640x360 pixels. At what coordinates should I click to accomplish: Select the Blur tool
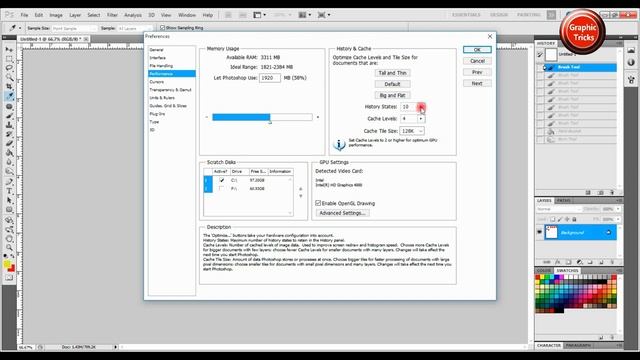(x=9, y=162)
